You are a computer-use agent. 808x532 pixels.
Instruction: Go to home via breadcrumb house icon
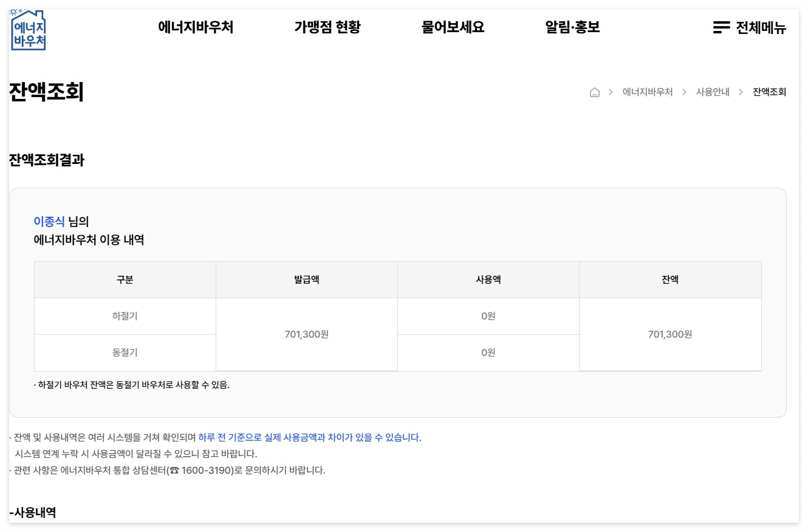click(x=595, y=92)
